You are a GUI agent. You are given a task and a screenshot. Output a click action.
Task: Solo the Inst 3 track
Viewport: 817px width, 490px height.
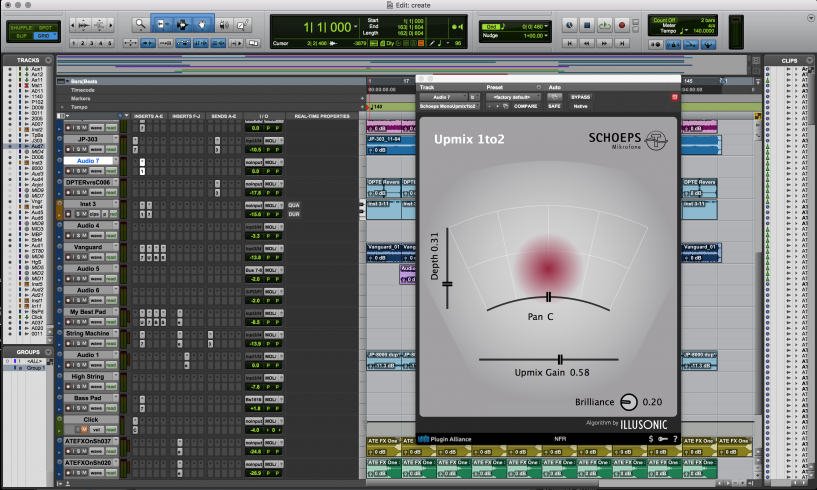[78, 214]
